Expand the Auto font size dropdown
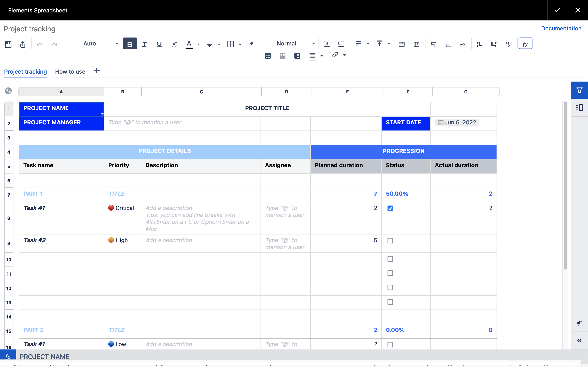588x367 pixels. (117, 44)
